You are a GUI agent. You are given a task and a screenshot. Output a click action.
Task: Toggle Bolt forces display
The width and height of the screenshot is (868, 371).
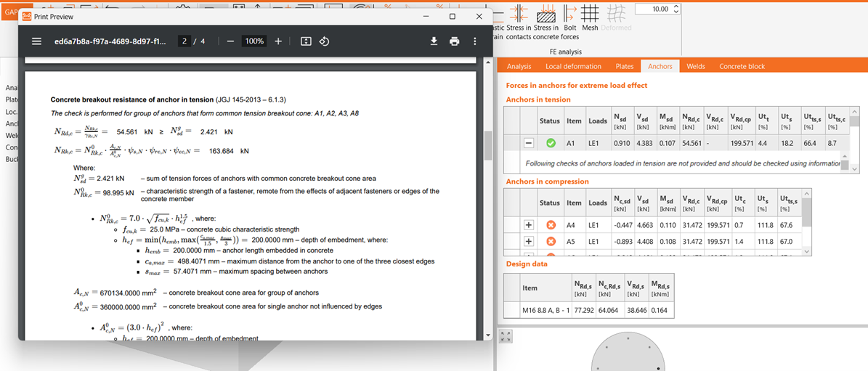570,18
